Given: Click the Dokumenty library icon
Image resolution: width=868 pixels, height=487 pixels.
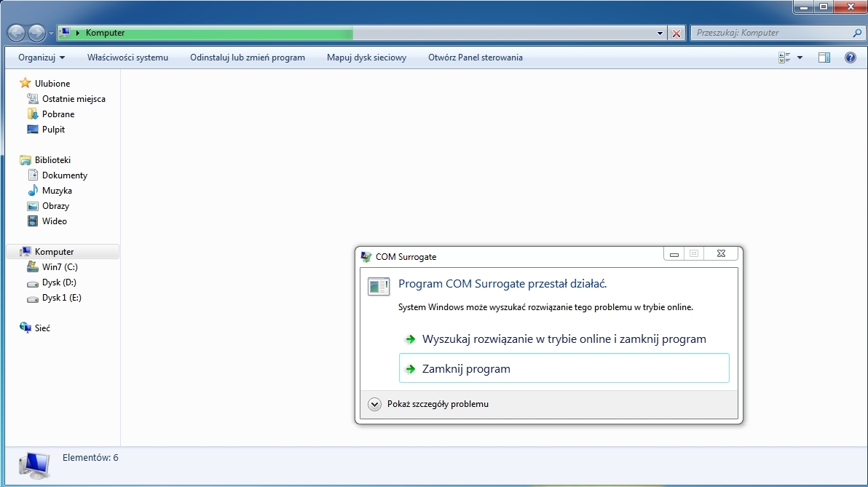Looking at the screenshot, I should point(33,175).
